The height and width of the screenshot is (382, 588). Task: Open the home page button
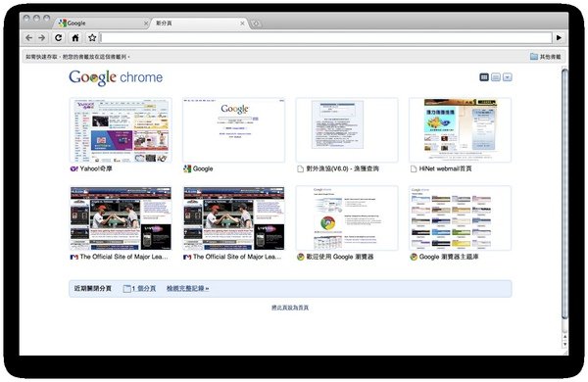click(75, 38)
